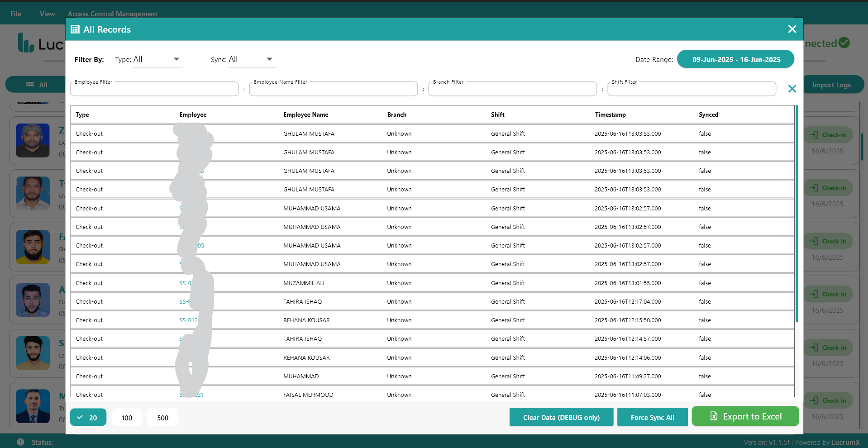Click the info icon in the Status bar
Viewport: 868px width, 448px height.
(20, 442)
